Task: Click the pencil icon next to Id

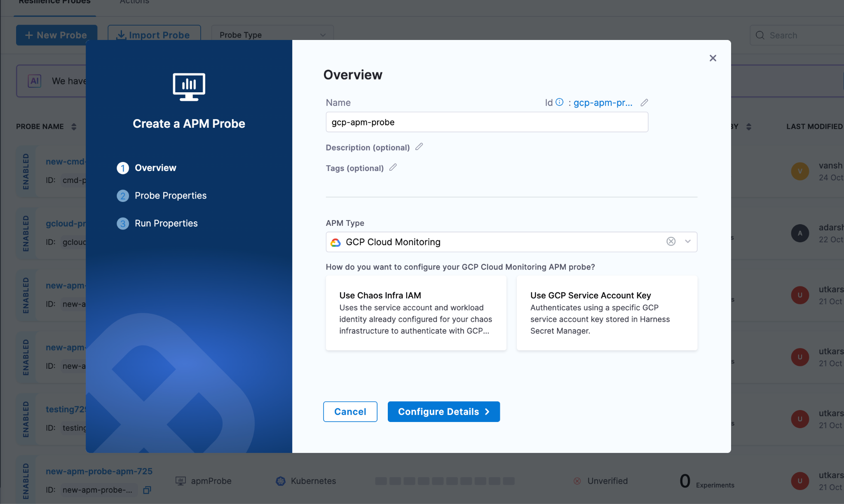Action: point(644,103)
